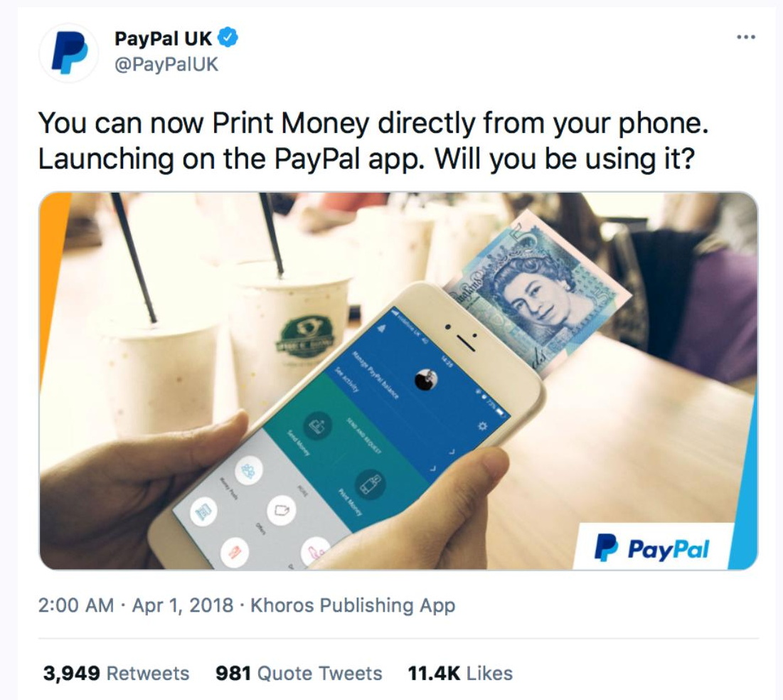View the 981 Quote Tweets
This screenshot has width=783, height=700.
click(299, 673)
